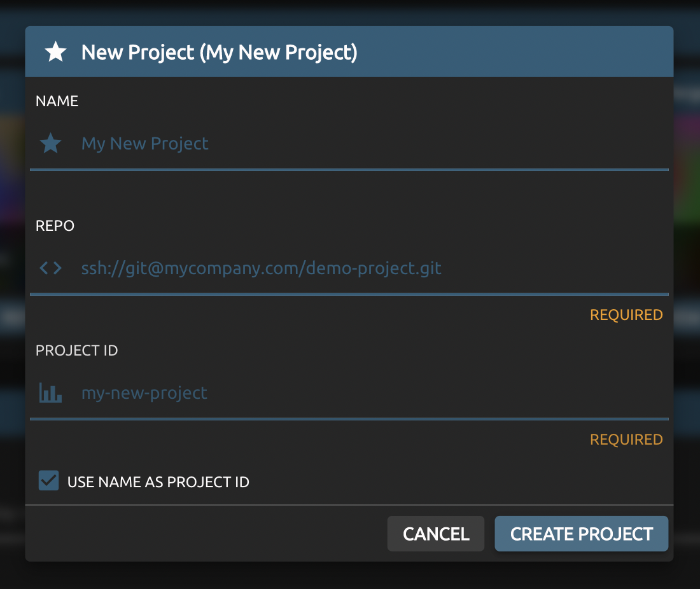
Task: Click the underline beneath the Repo field
Action: click(349, 294)
